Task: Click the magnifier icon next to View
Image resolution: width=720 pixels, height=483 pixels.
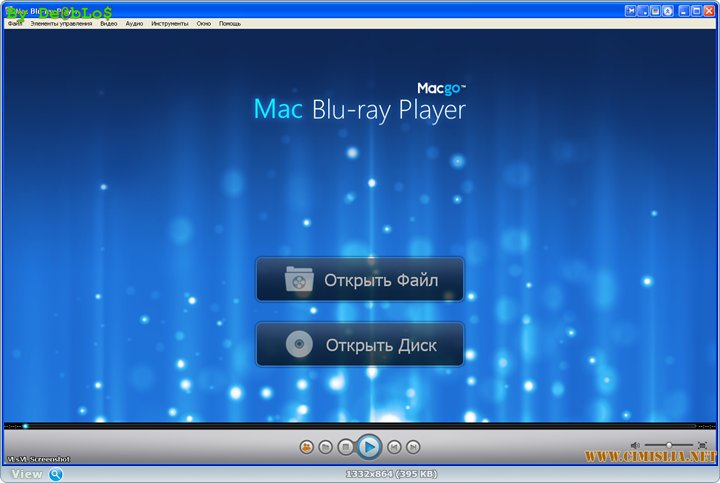Action: (x=56, y=474)
